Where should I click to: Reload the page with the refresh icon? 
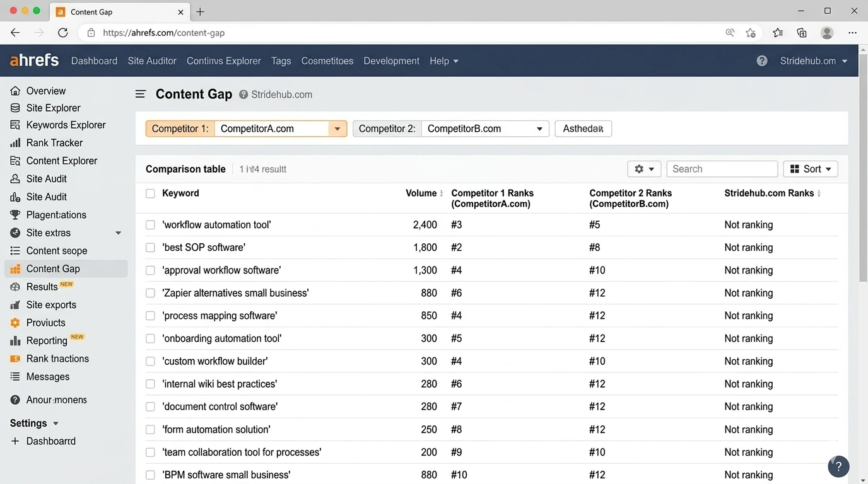(62, 33)
